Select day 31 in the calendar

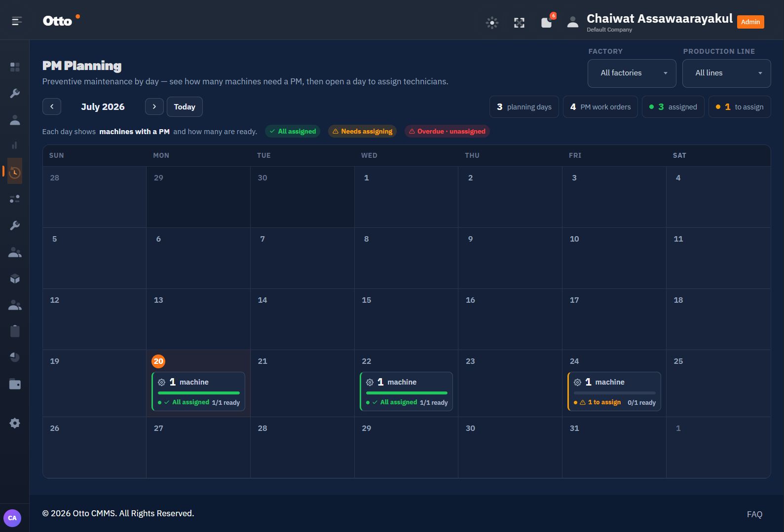point(574,428)
